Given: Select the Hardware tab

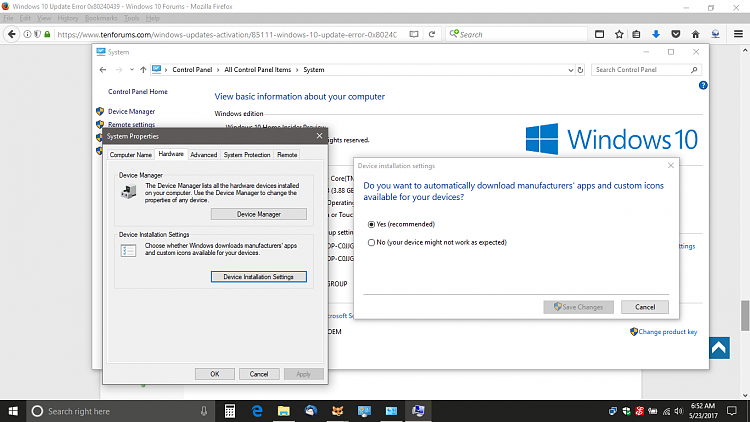Looking at the screenshot, I should click(171, 154).
